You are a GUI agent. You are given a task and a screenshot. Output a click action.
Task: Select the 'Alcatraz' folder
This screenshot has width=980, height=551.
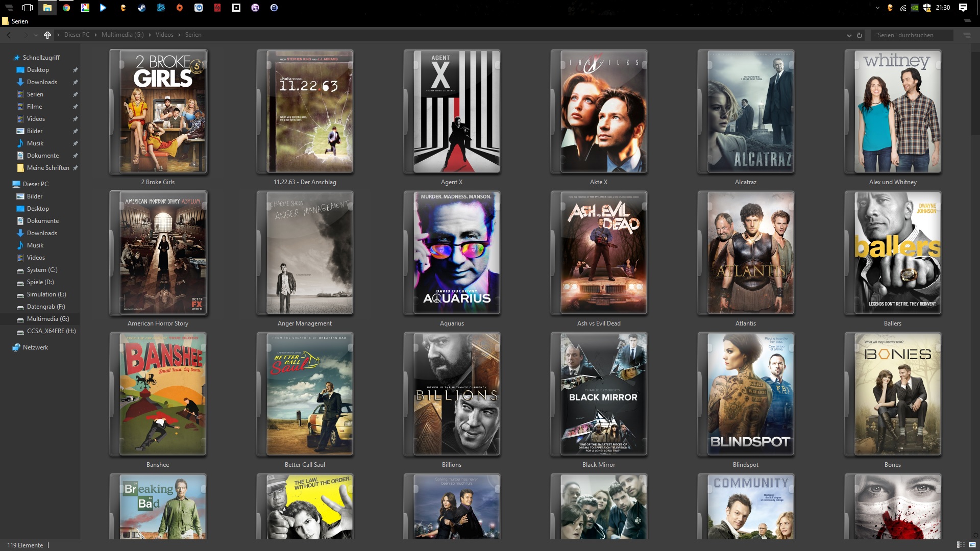point(746,117)
